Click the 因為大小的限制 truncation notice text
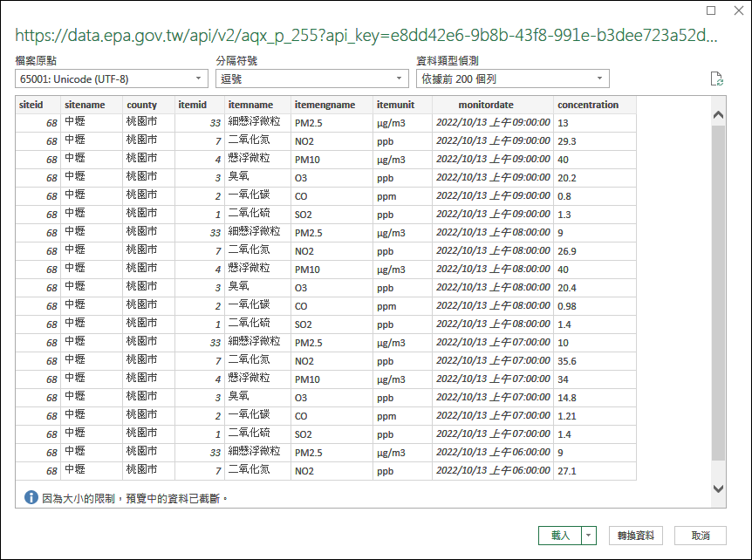Screen dimensions: 752x560 134,499
